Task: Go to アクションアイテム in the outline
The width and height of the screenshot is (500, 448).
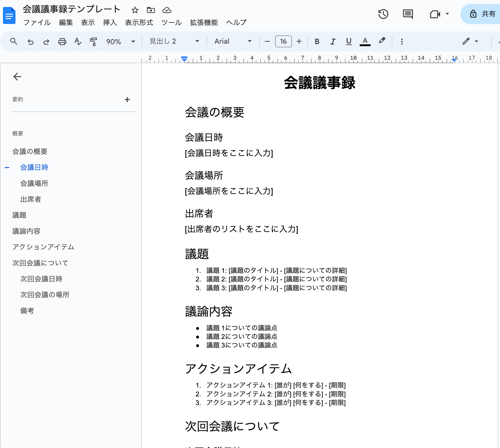Action: click(43, 247)
